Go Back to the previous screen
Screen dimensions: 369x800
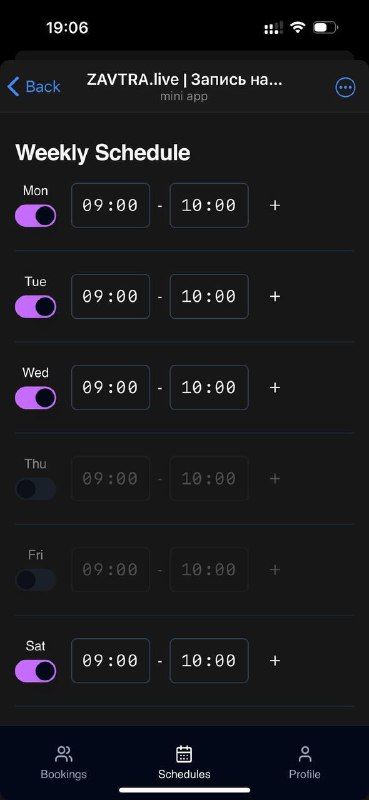pyautogui.click(x=34, y=87)
